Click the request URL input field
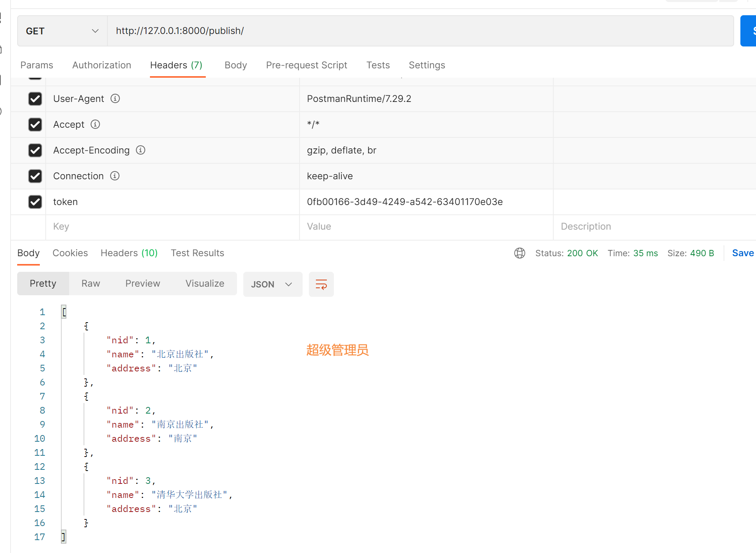The image size is (756, 553). pyautogui.click(x=420, y=31)
